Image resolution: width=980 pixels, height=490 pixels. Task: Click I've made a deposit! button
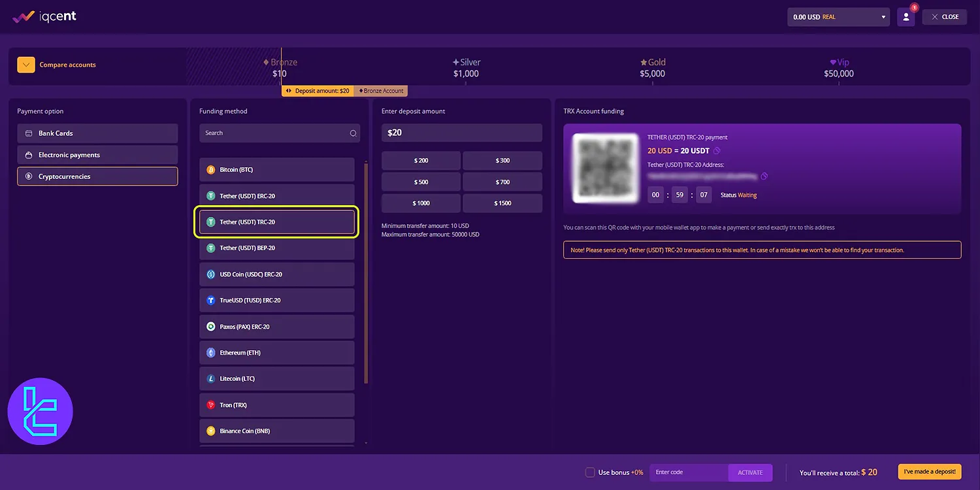930,472
